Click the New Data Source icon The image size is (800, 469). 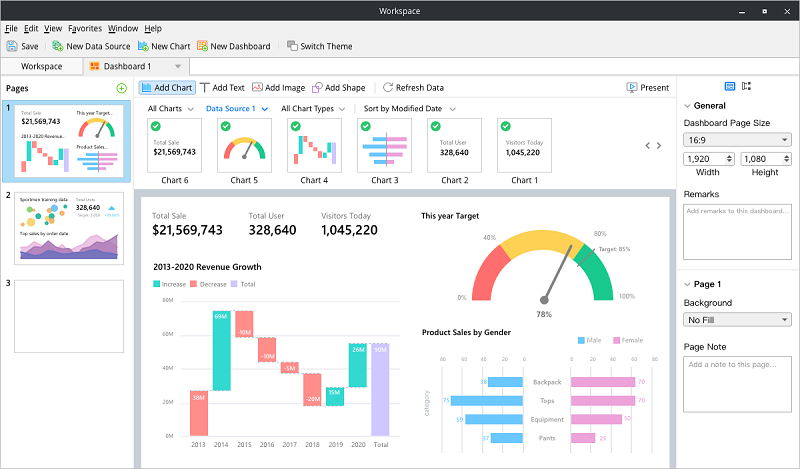[x=58, y=46]
